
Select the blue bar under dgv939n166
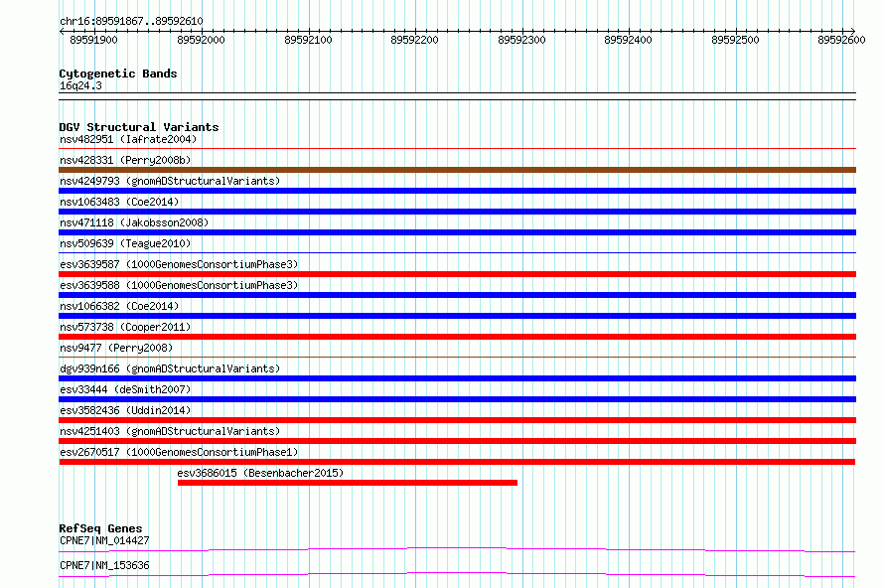tap(457, 378)
